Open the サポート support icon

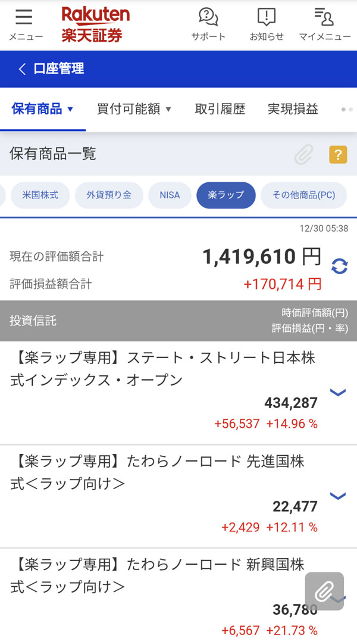208,24
